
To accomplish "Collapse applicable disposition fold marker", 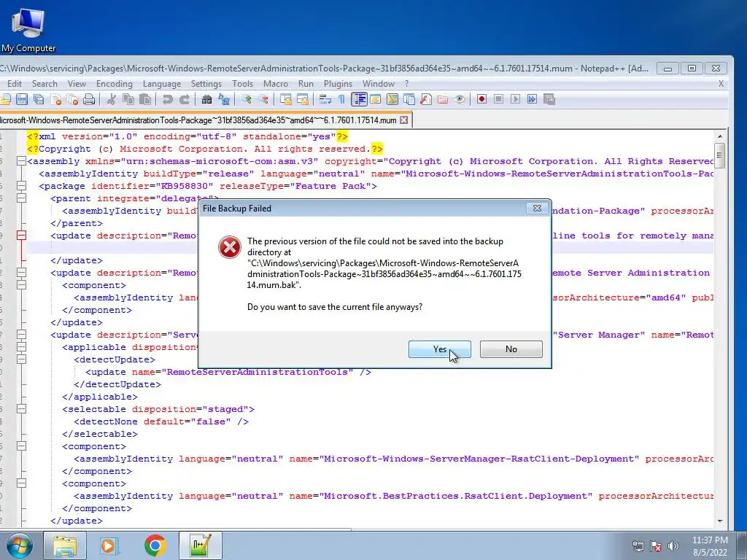I will 21,346.
